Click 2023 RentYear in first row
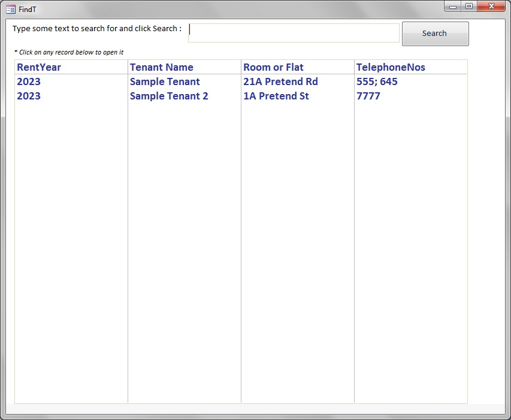511x420 pixels. click(29, 82)
